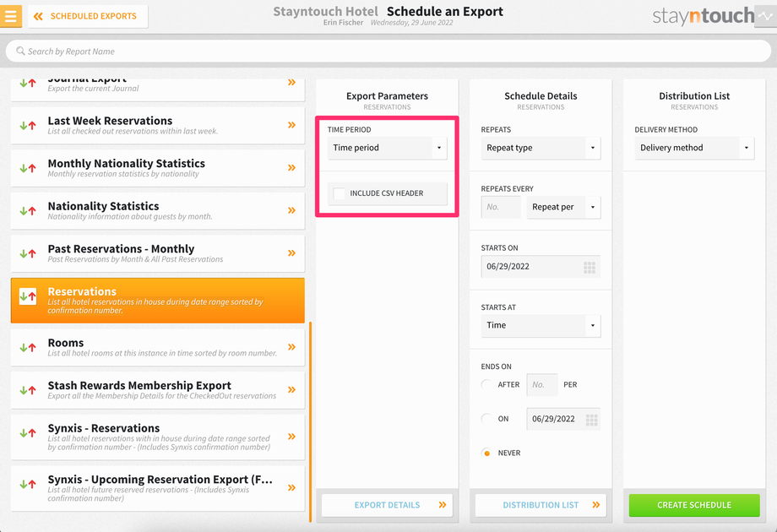Image resolution: width=777 pixels, height=532 pixels.
Task: Click the Schedule Details heading
Action: click(541, 96)
